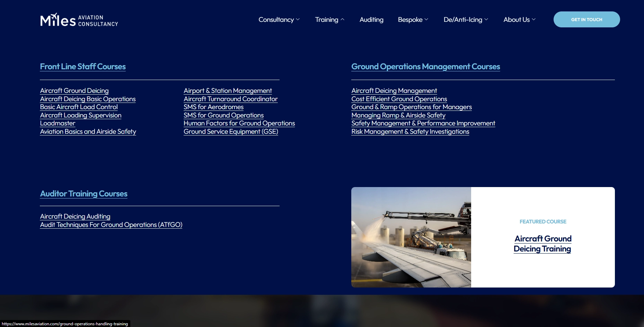Click the Miles Aviation Consultancy logo
Image resolution: width=644 pixels, height=327 pixels.
(x=79, y=20)
